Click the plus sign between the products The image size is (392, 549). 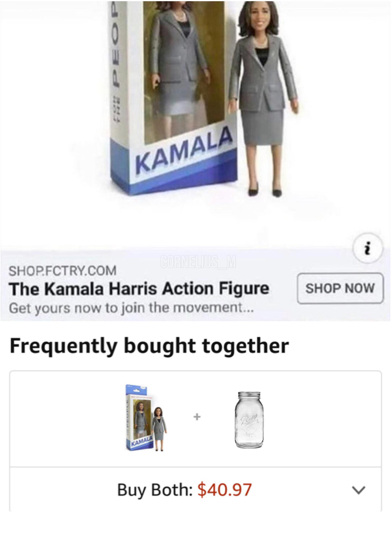click(x=197, y=417)
